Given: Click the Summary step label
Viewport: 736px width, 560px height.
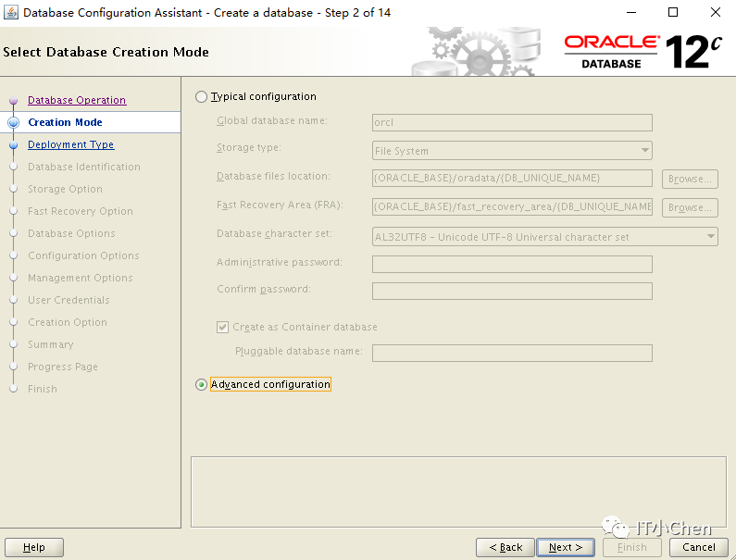Looking at the screenshot, I should (x=51, y=344).
